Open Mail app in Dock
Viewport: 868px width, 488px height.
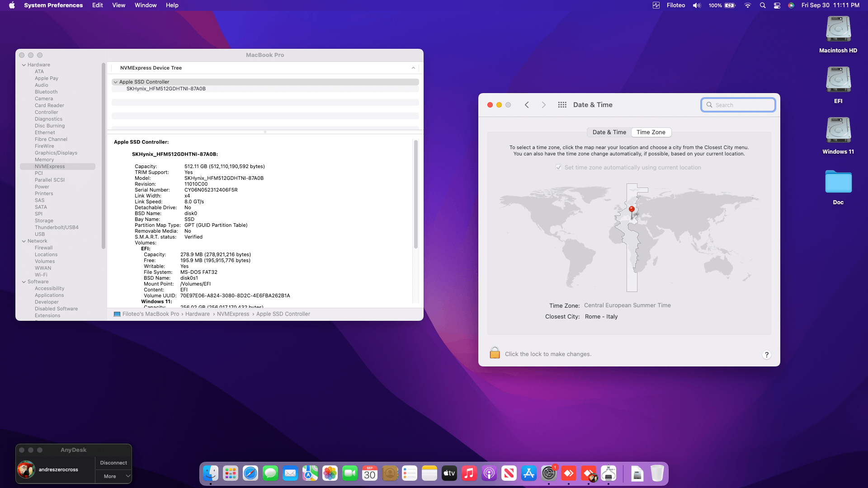[290, 473]
